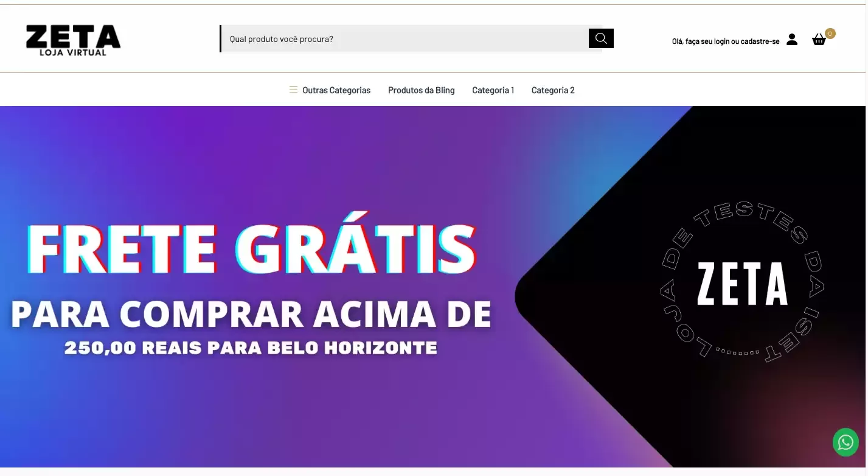Screen dimensions: 868x476
Task: Click the 'cadastre-se' link
Action: pos(760,41)
